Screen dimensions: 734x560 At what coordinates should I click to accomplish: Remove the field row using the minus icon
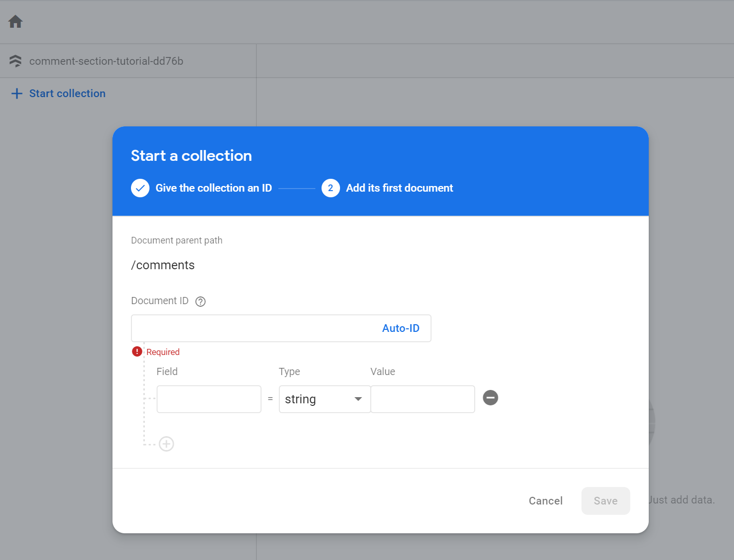coord(490,398)
